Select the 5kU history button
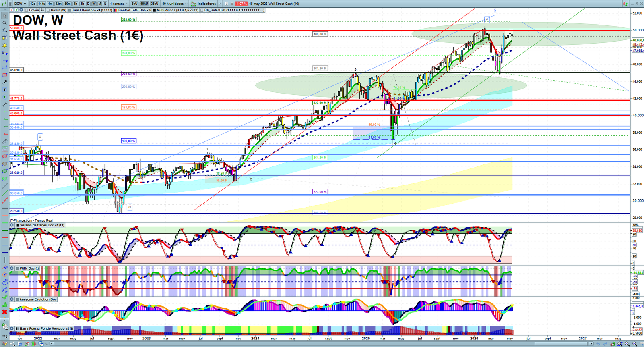The image size is (644, 347). [x=134, y=4]
